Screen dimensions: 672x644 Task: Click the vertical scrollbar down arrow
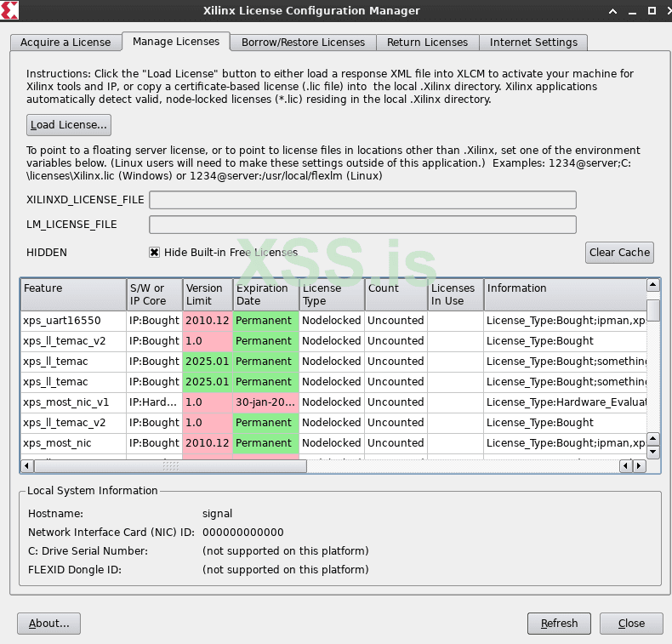coord(652,452)
